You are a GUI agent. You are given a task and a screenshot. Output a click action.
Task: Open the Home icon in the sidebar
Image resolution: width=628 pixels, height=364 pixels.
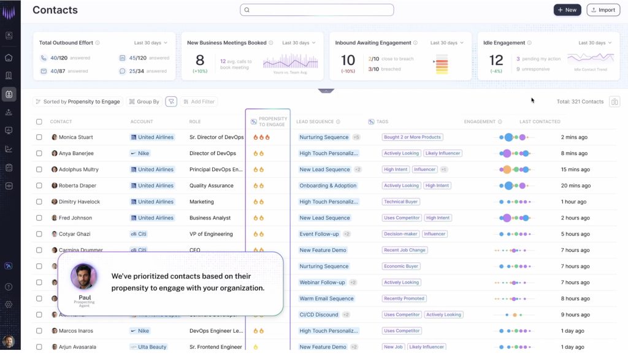[9, 58]
